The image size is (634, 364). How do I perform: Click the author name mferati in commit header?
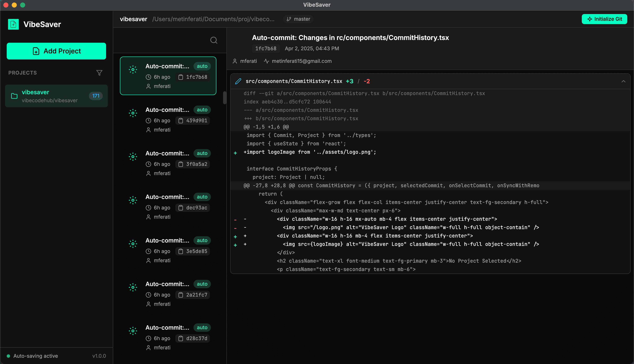click(x=248, y=61)
